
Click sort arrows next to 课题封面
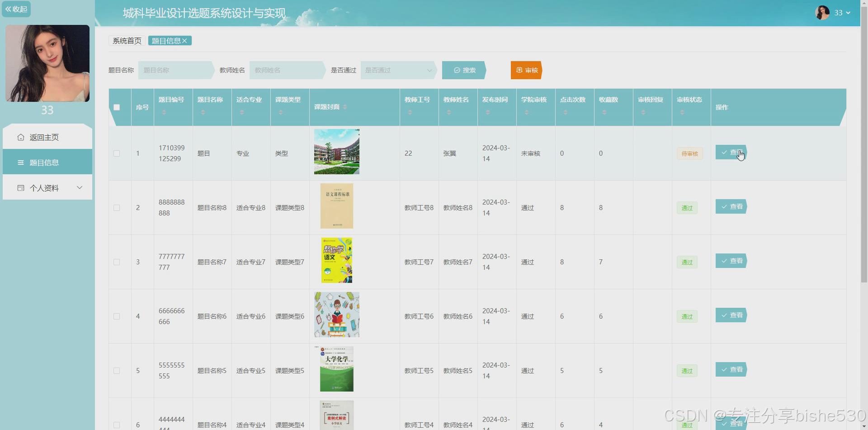345,107
